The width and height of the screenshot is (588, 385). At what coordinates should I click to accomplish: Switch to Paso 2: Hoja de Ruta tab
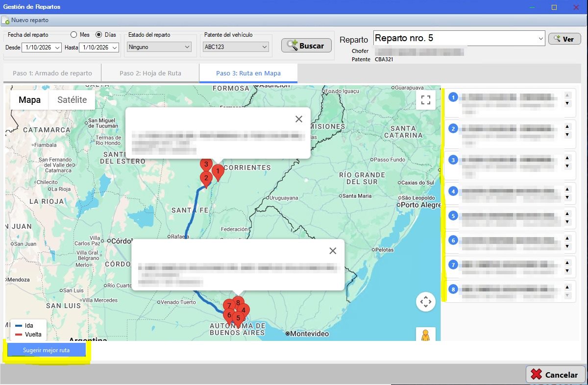(150, 73)
